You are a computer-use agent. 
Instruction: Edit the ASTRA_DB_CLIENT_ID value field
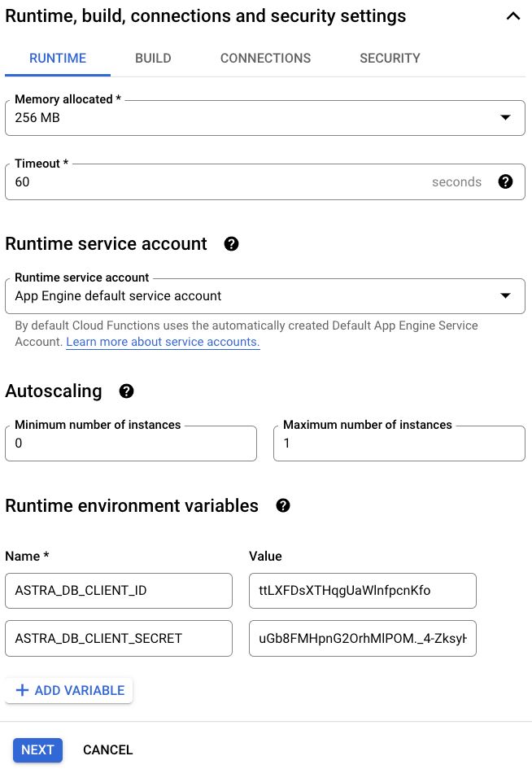click(362, 591)
